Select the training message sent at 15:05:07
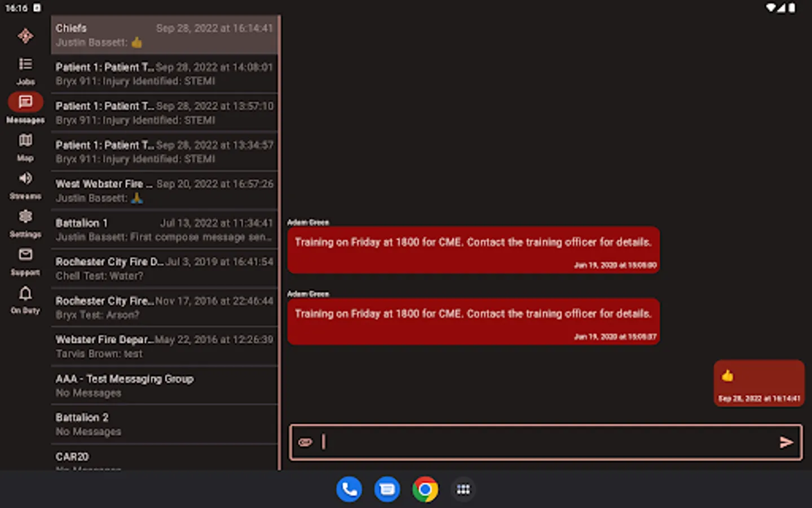812x508 pixels. click(474, 322)
